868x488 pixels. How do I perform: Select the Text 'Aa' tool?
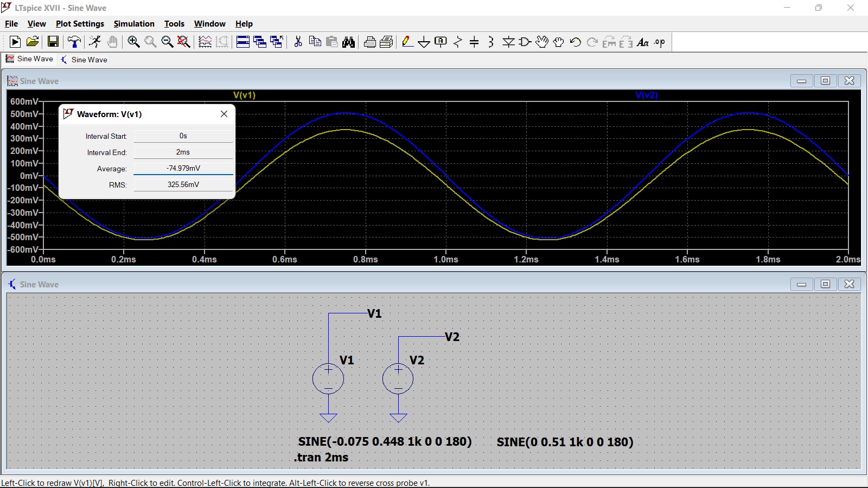pos(643,42)
